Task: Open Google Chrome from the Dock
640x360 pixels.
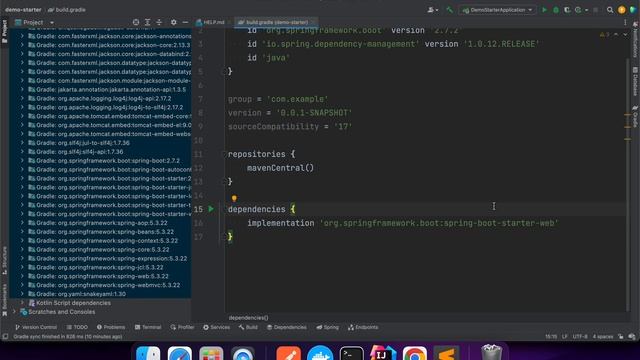Action: [x=414, y=354]
